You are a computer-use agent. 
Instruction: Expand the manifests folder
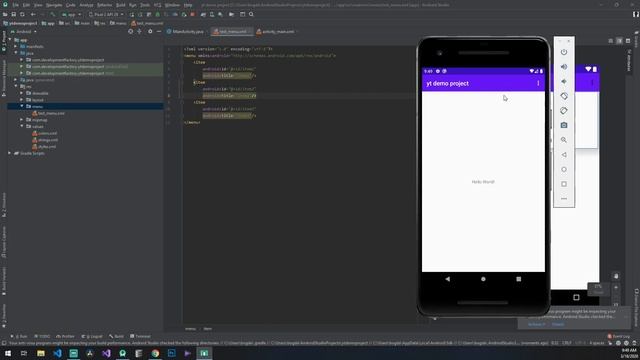pyautogui.click(x=16, y=47)
